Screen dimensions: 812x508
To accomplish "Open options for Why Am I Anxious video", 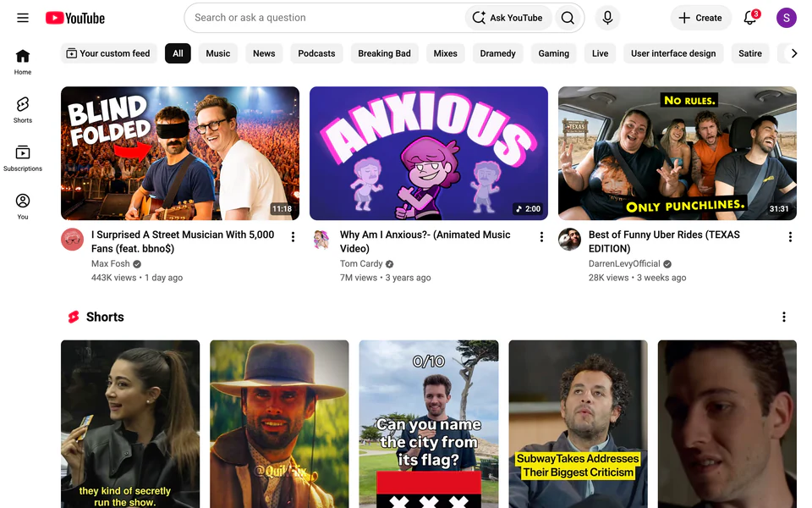I will point(541,237).
